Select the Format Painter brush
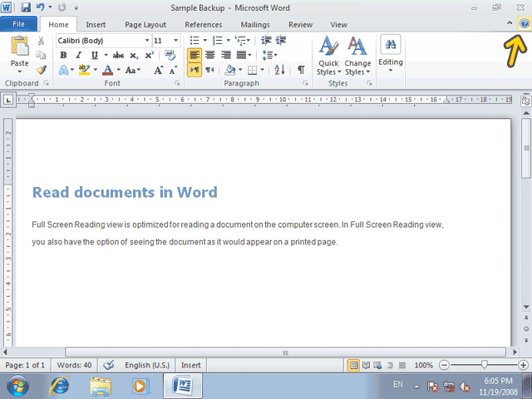The image size is (532, 399). [x=41, y=70]
